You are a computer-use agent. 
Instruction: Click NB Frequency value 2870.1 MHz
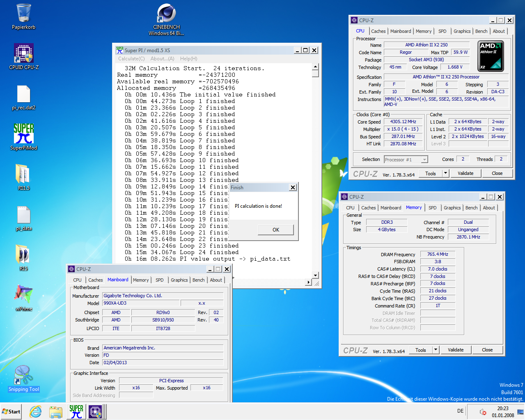(468, 237)
